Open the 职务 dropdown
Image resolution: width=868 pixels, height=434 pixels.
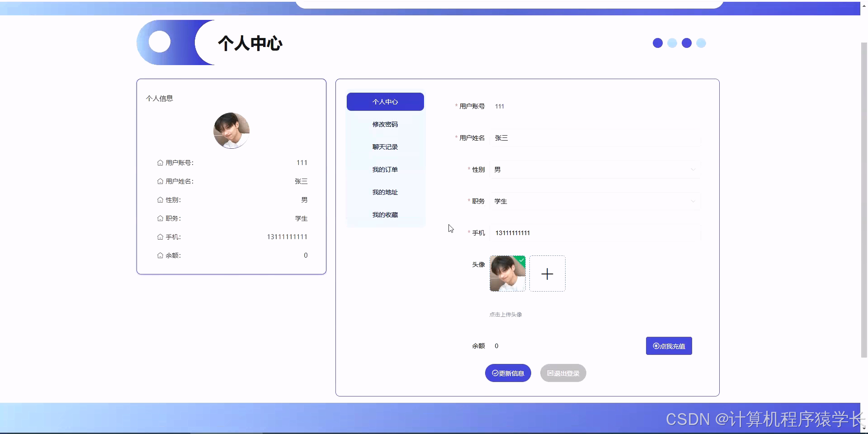click(693, 201)
